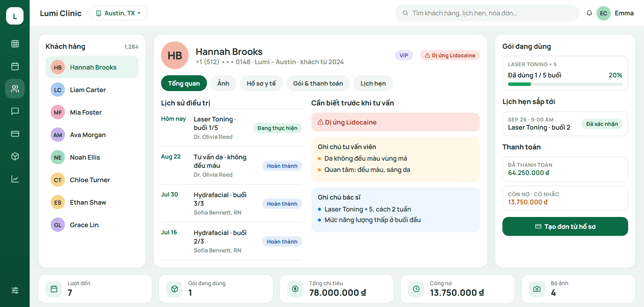
Task: Open the packages box icon in sidebar
Action: (x=15, y=156)
